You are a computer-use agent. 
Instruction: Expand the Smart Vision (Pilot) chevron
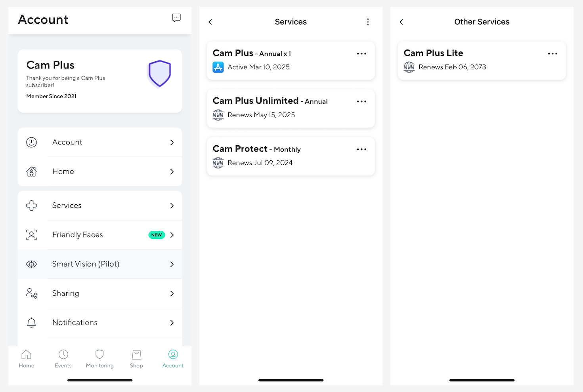coord(172,264)
